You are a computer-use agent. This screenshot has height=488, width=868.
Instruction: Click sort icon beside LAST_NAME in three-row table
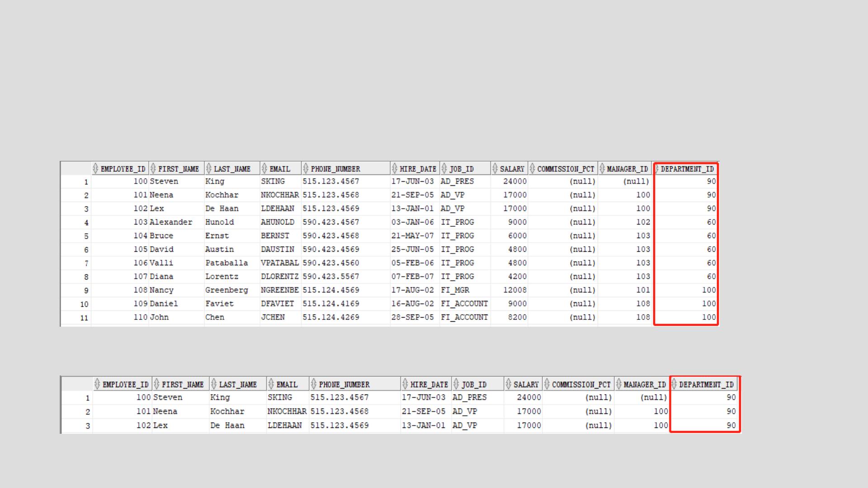coord(214,384)
